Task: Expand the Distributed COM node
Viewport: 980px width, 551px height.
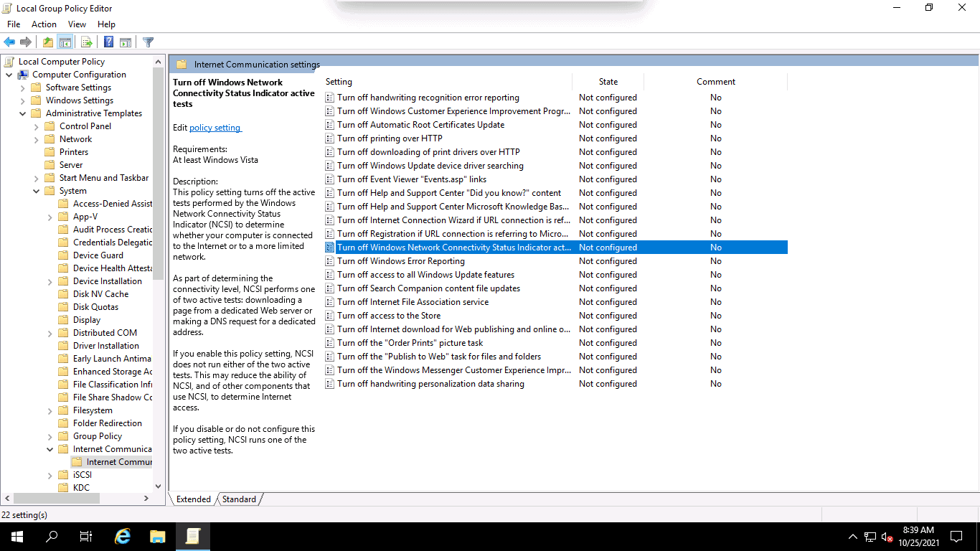Action: [x=50, y=333]
